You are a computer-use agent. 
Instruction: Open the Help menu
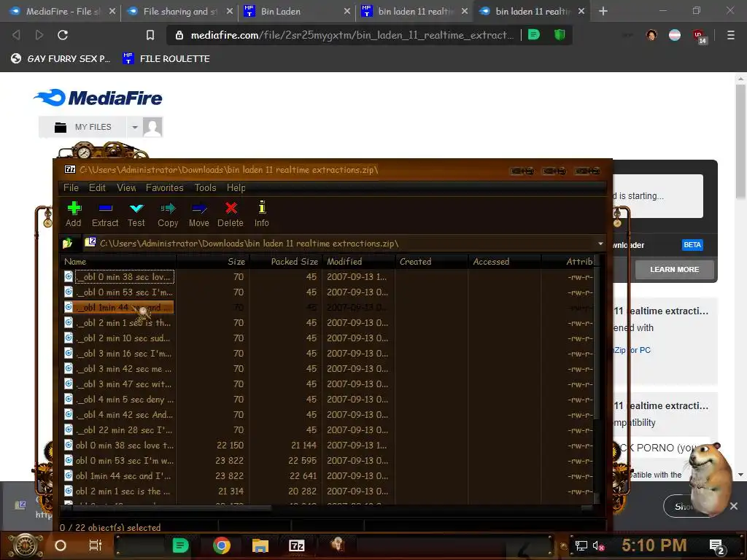click(236, 187)
